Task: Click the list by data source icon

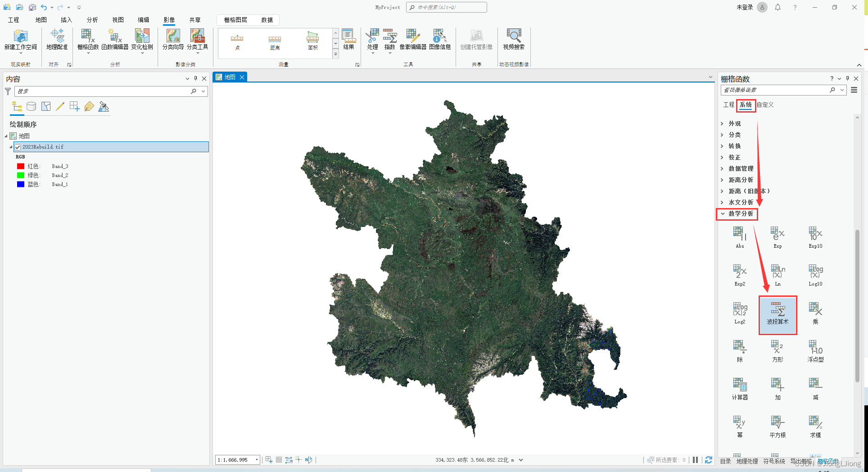Action: (x=31, y=107)
